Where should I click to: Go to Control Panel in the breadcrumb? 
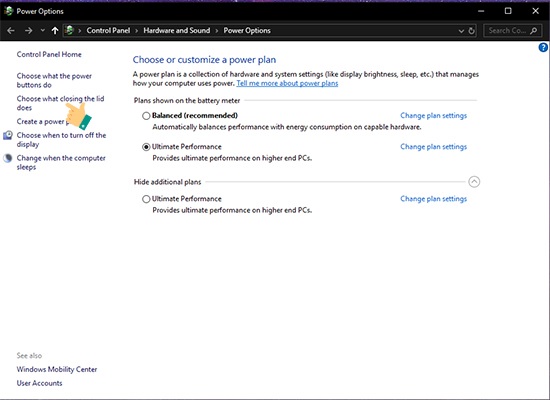[108, 31]
